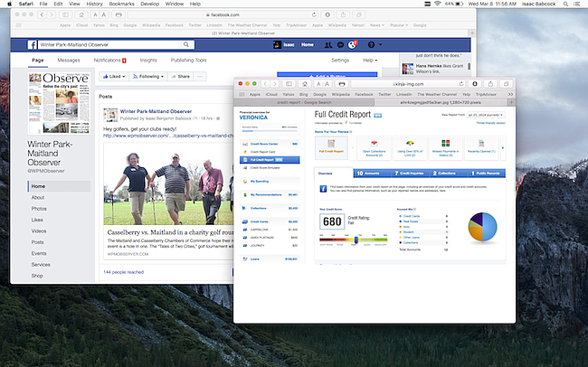588x367 pixels.
Task: Click the Facebook logo icon
Action: pos(31,44)
